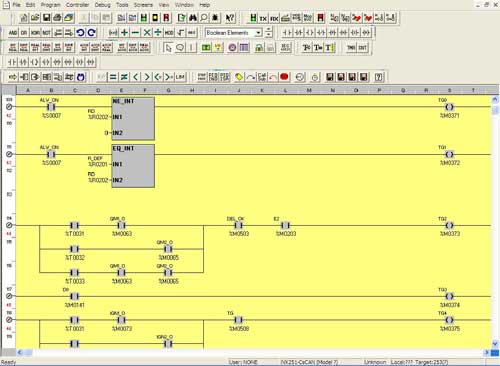
Task: Click the question mark help icon
Action: pos(378,77)
